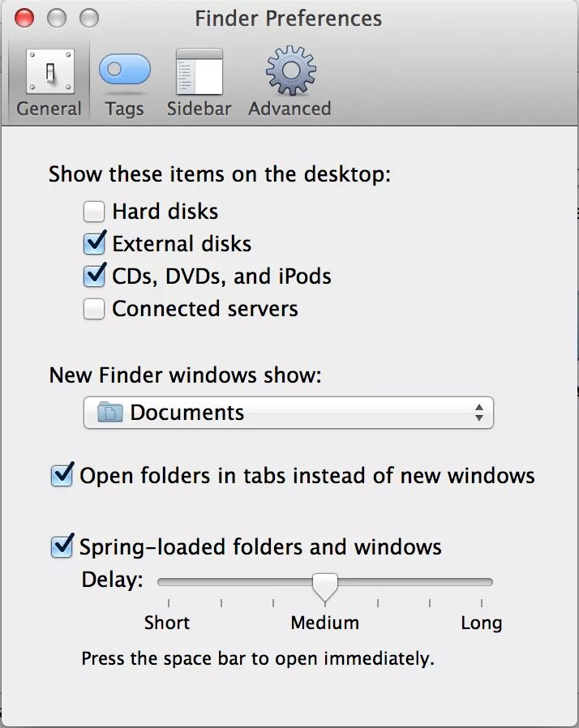The height and width of the screenshot is (728, 579).
Task: Click the 'General' tab label
Action: pyautogui.click(x=49, y=109)
